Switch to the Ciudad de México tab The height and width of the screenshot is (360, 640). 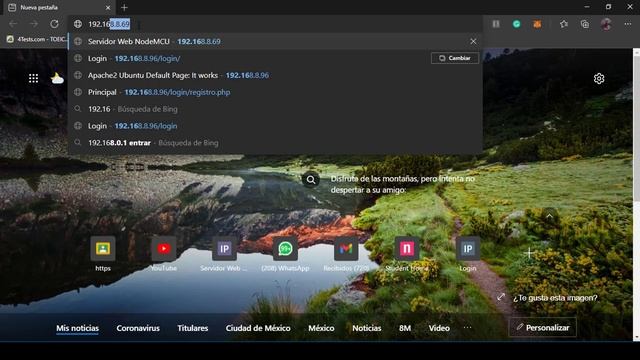click(x=258, y=328)
